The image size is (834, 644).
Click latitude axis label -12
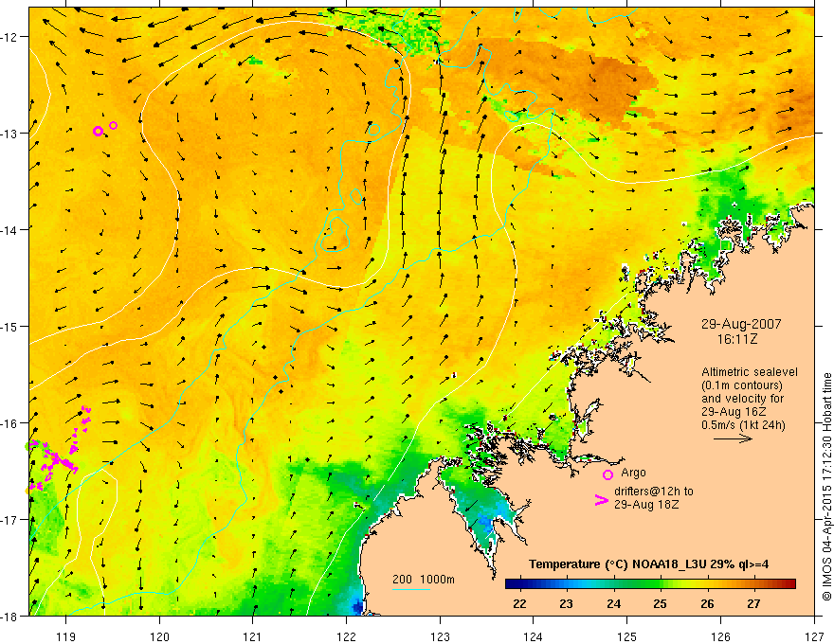pos(10,37)
